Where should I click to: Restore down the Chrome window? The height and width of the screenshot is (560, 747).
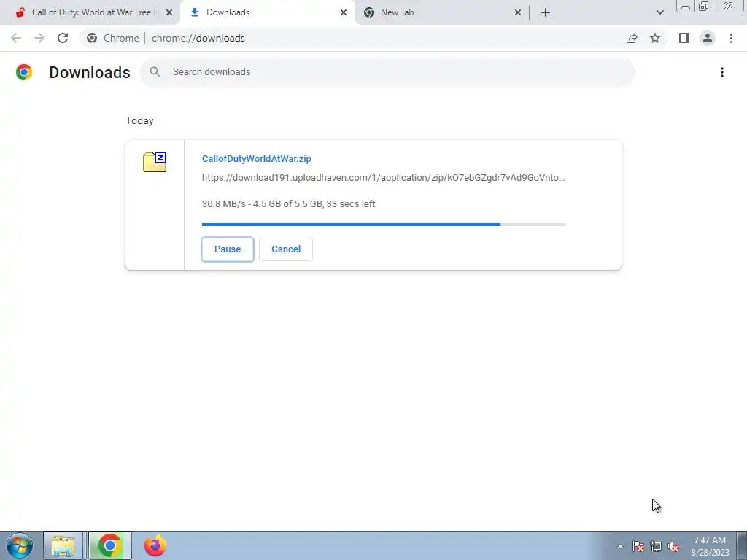click(704, 7)
